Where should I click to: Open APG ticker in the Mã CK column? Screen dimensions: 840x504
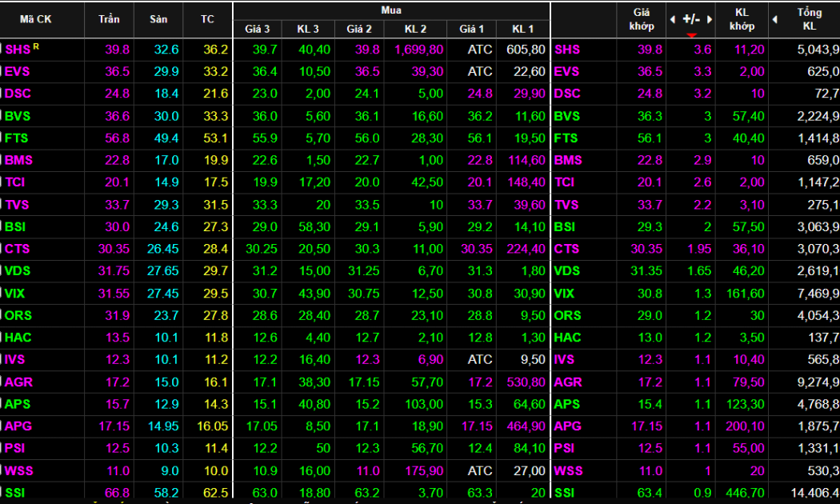tap(18, 426)
